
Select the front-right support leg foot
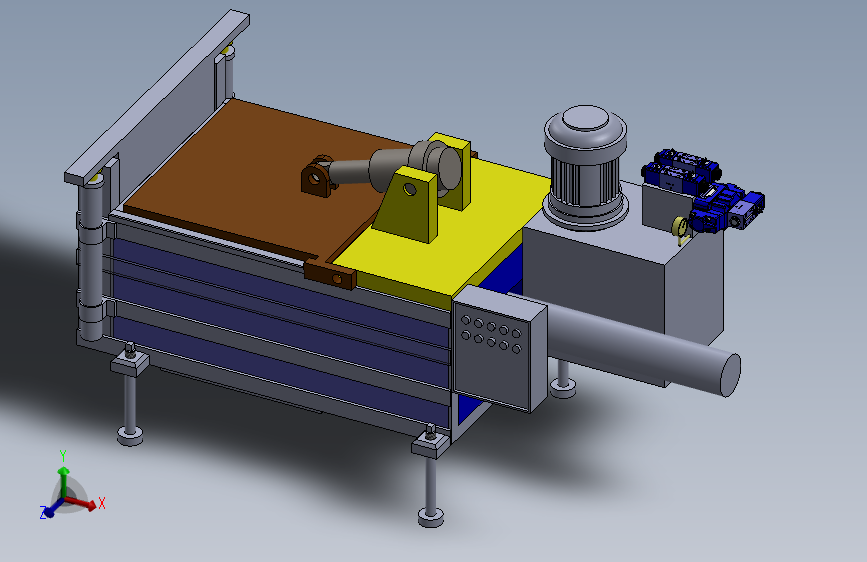(x=431, y=517)
